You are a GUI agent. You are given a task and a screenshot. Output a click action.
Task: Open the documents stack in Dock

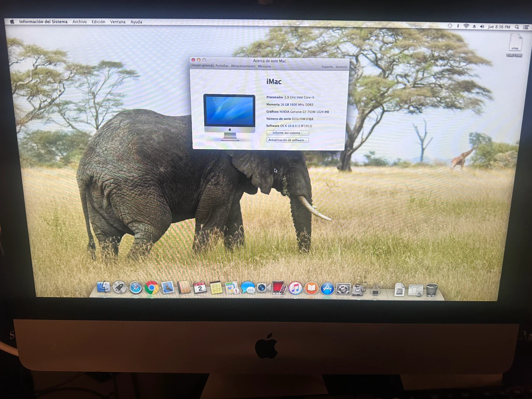pyautogui.click(x=399, y=290)
